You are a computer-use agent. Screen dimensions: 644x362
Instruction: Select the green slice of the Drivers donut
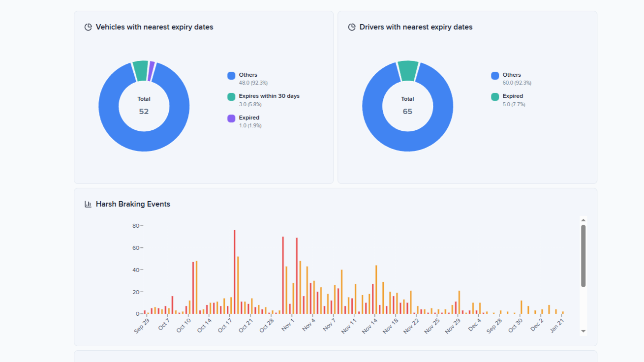pos(408,70)
